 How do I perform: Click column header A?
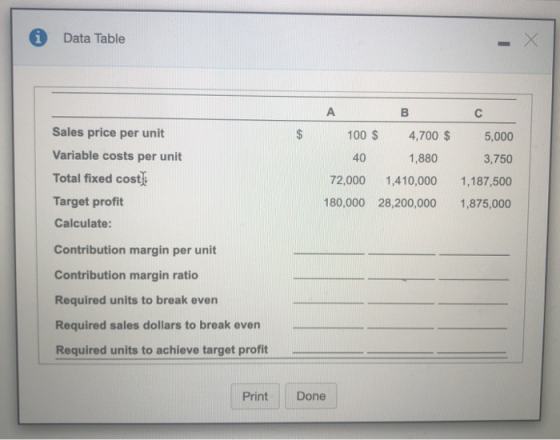(331, 112)
